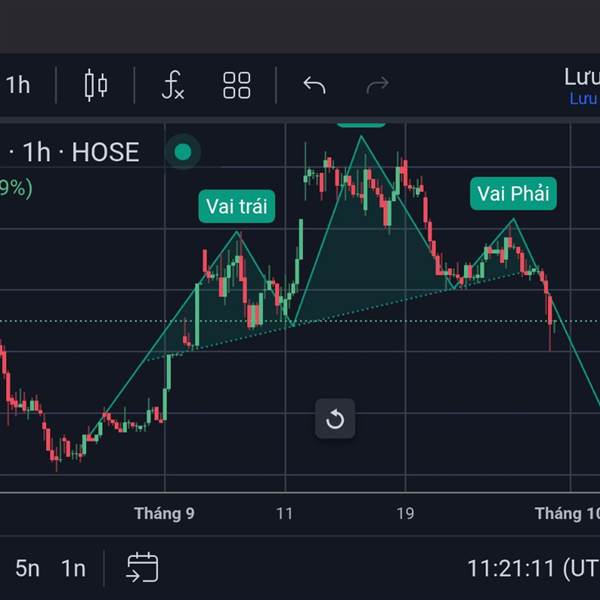Open the four-square layout templates icon
Viewport: 600px width, 600px height.
pos(237,85)
